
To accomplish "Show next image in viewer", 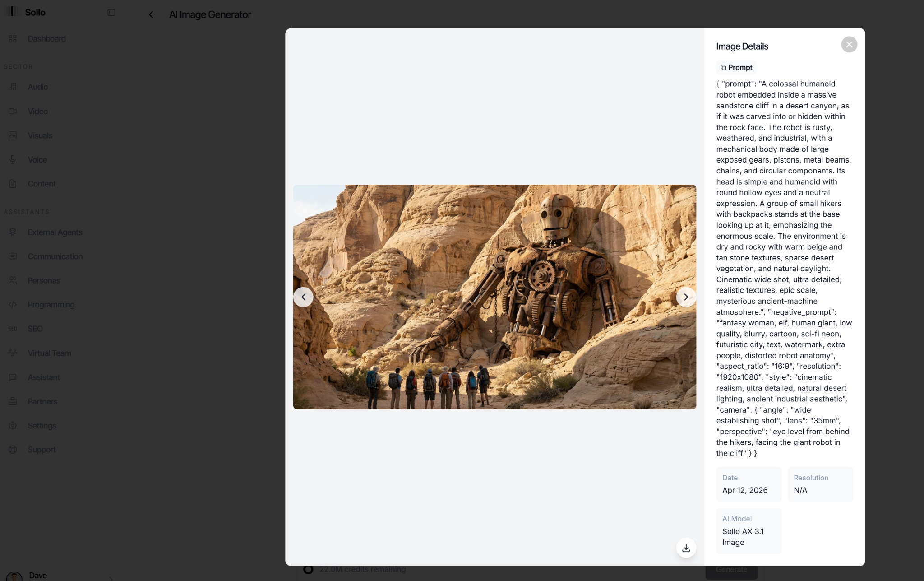I will (x=686, y=297).
